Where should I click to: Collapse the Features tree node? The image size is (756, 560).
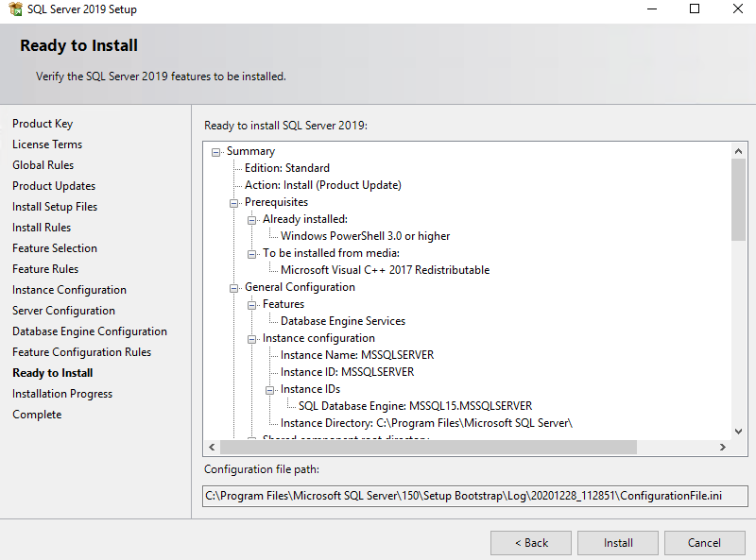pyautogui.click(x=251, y=305)
